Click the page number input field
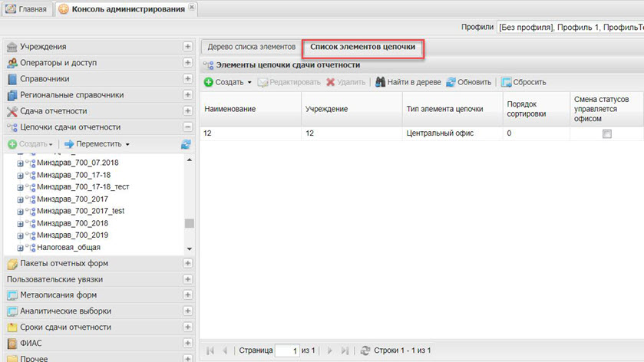This screenshot has width=644, height=362. 287,350
